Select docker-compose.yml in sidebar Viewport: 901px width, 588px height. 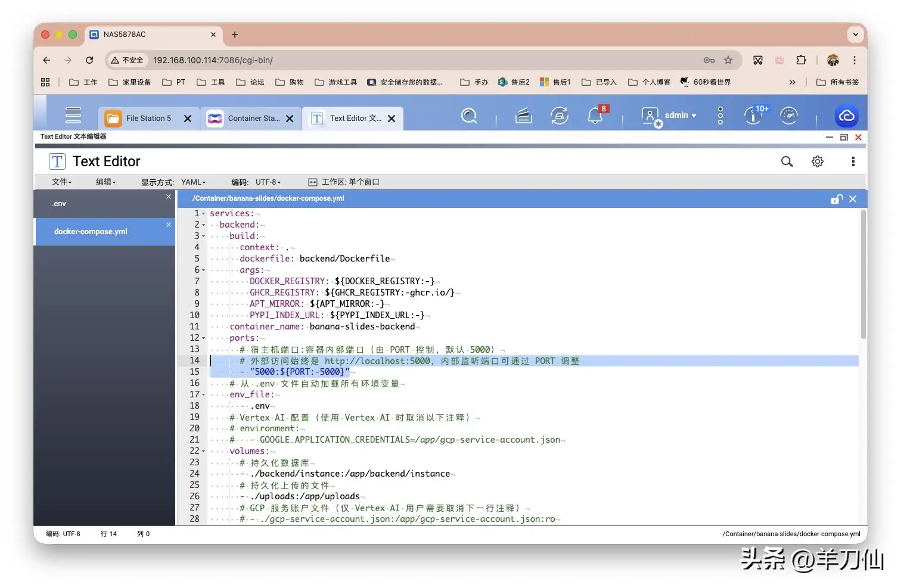pyautogui.click(x=104, y=232)
